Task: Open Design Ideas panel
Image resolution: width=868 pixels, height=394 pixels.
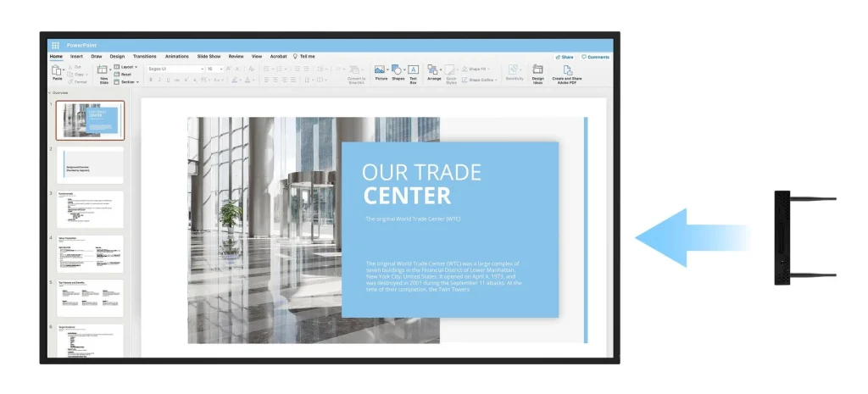Action: (x=537, y=74)
